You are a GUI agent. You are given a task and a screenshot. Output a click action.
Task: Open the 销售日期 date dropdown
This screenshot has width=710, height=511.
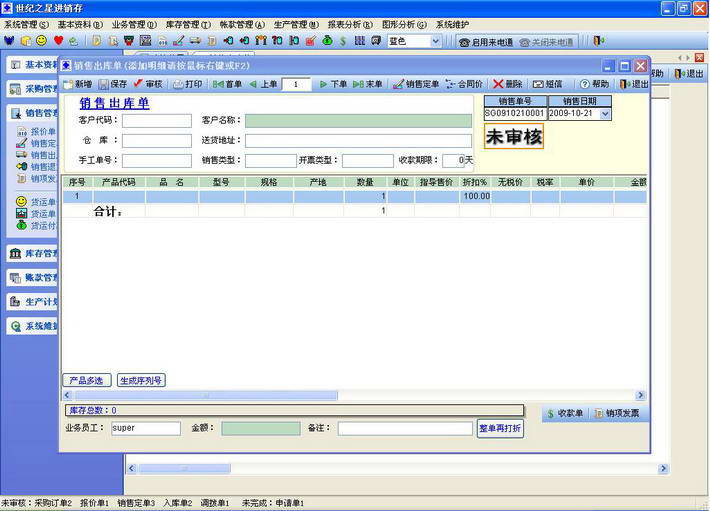tap(605, 114)
